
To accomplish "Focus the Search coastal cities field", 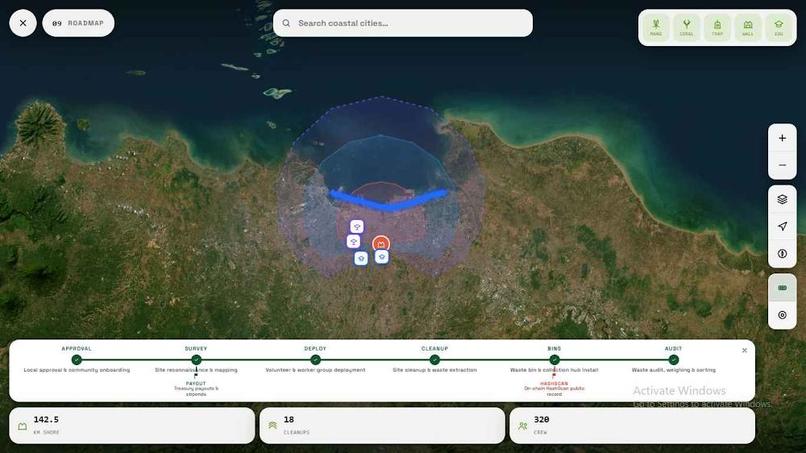I will (403, 23).
